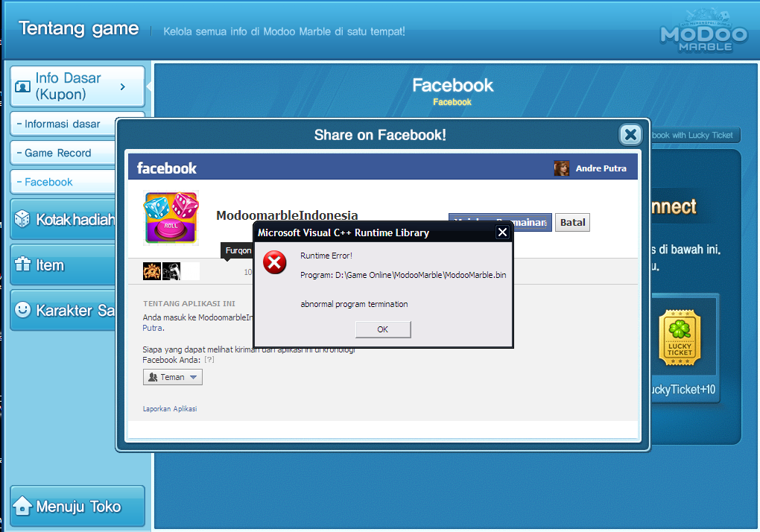Close the Share on Facebook popup
The width and height of the screenshot is (760, 532).
click(x=630, y=134)
